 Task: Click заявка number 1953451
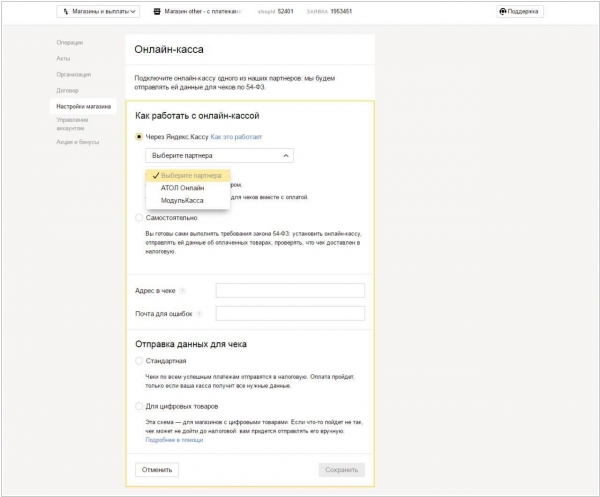(341, 11)
